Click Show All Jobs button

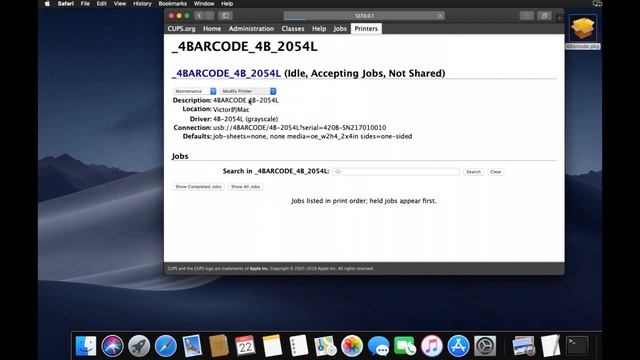[245, 187]
